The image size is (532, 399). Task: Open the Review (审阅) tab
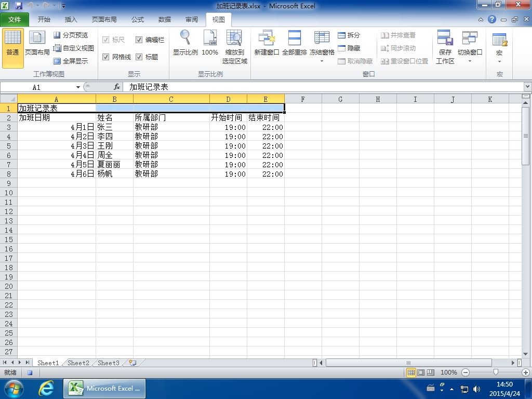[x=192, y=20]
